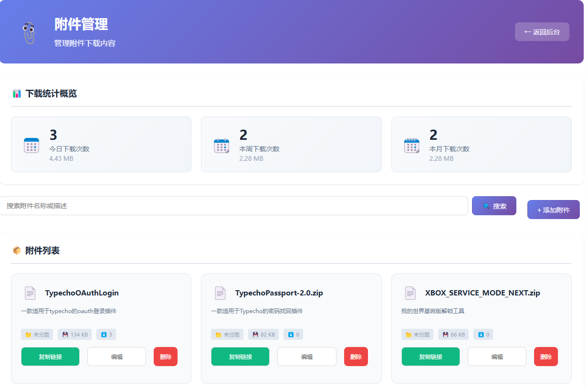Click the paperclip logo icon in header

(30, 33)
